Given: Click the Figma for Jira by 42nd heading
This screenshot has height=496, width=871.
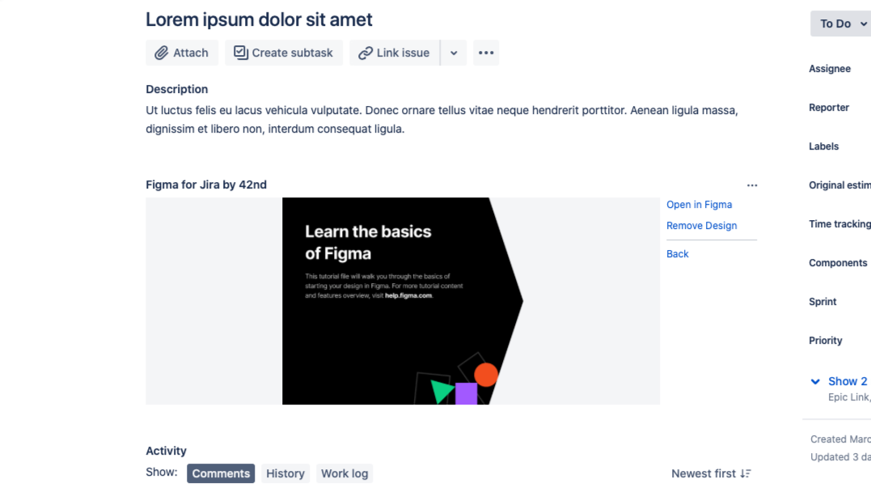Looking at the screenshot, I should (x=206, y=184).
